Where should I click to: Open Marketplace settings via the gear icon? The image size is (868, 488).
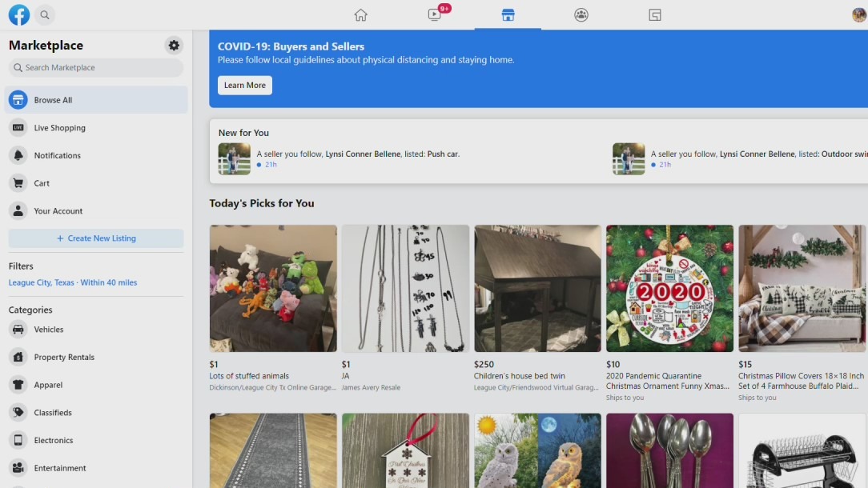(x=173, y=46)
